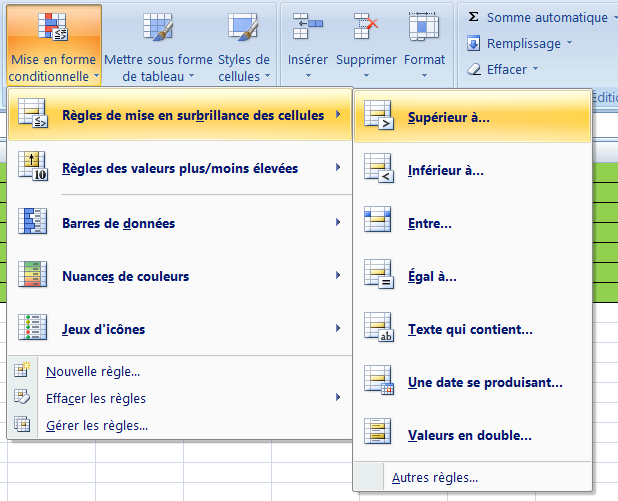Click the Format cells icon
The image size is (618, 501).
[x=424, y=26]
